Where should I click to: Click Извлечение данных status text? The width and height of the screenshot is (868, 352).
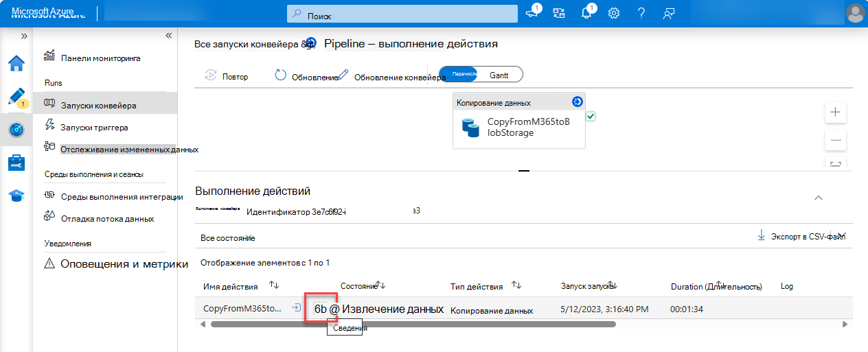[393, 309]
